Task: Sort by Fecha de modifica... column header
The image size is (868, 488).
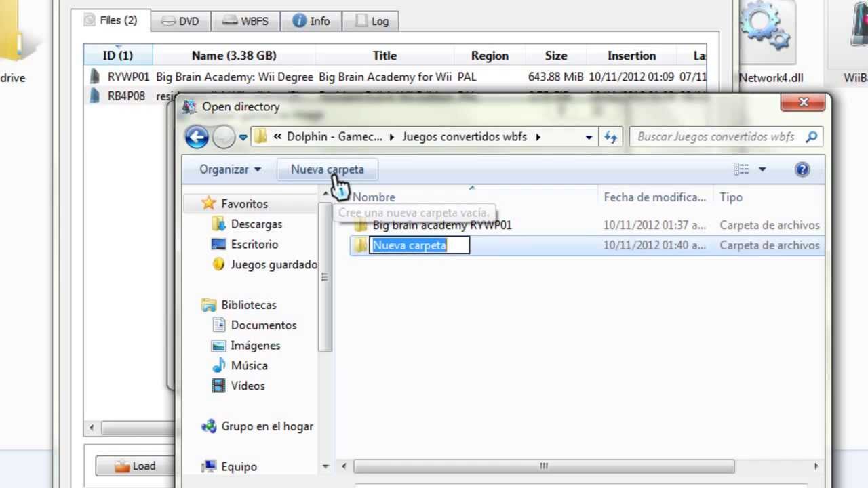Action: [x=655, y=197]
